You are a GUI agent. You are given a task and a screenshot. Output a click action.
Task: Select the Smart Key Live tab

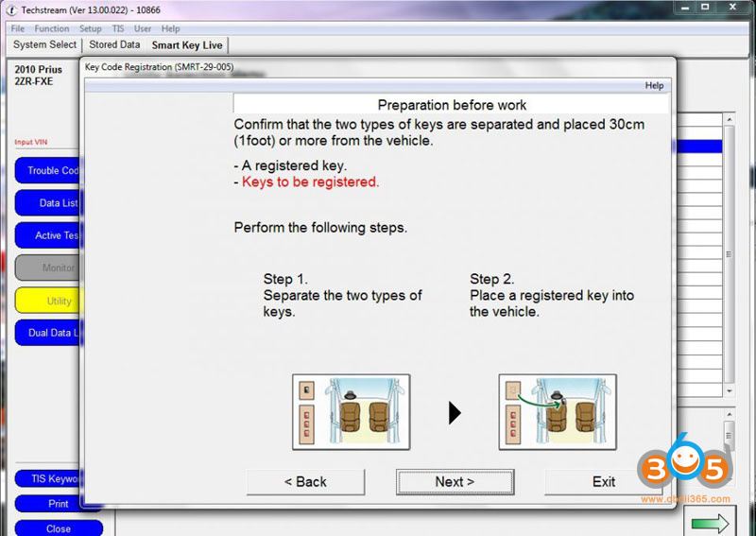(x=187, y=44)
